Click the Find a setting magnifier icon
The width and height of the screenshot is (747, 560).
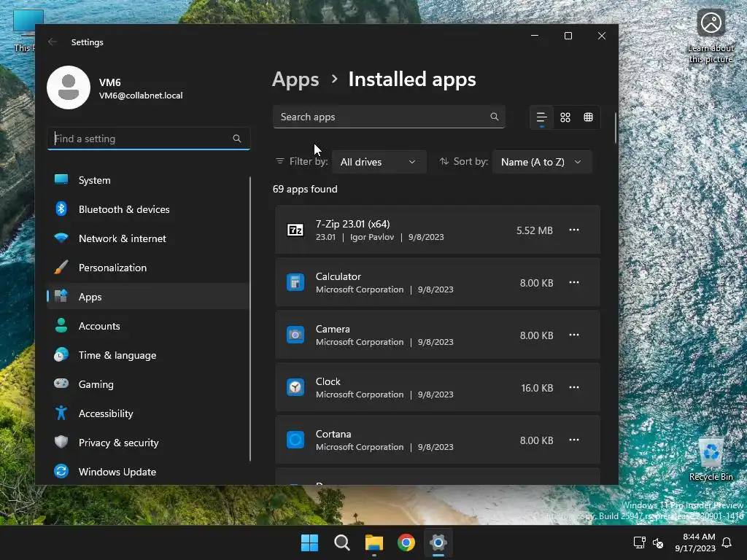237,139
